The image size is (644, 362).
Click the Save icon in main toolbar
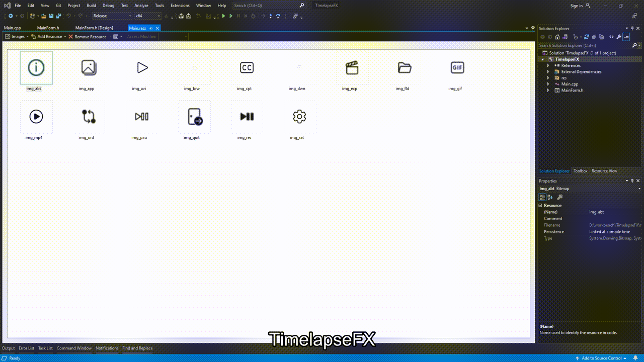tap(51, 16)
